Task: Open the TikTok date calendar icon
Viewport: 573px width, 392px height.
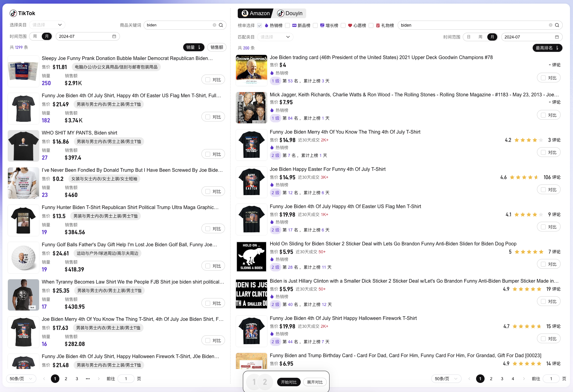Action: [114, 36]
